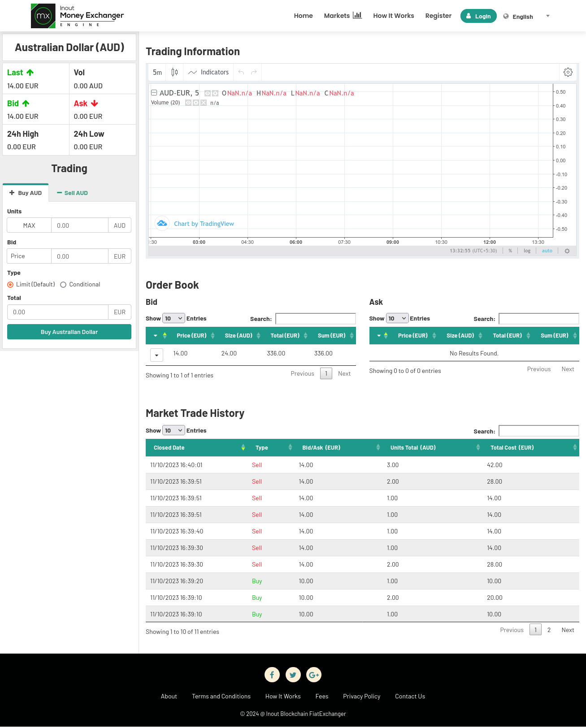Open Volume indicator settings gear
The width and height of the screenshot is (586, 728).
click(x=196, y=103)
